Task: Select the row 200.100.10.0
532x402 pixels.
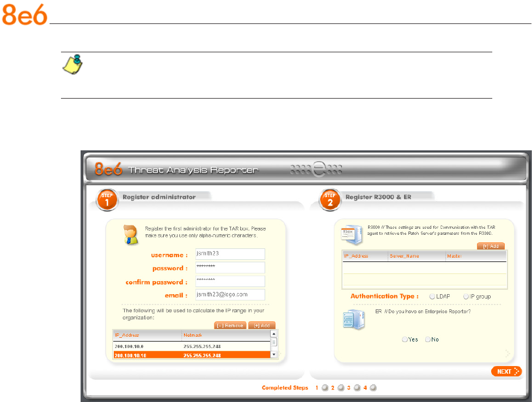Action: (x=192, y=346)
